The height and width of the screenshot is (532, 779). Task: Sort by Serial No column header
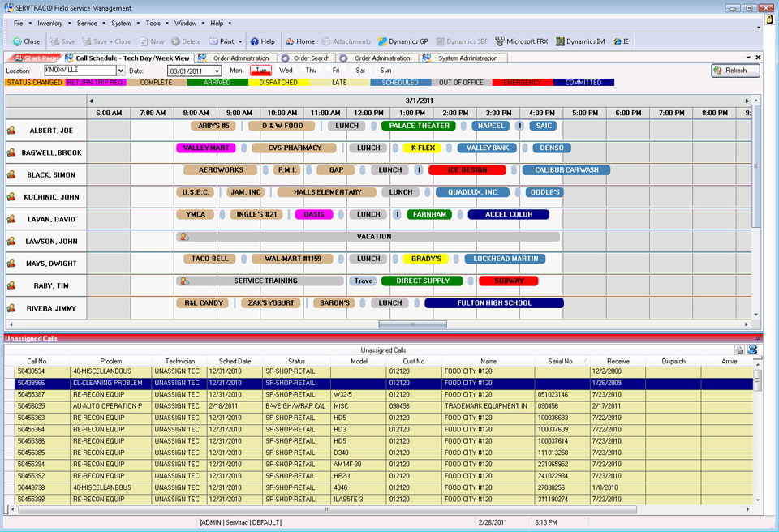pyautogui.click(x=562, y=361)
